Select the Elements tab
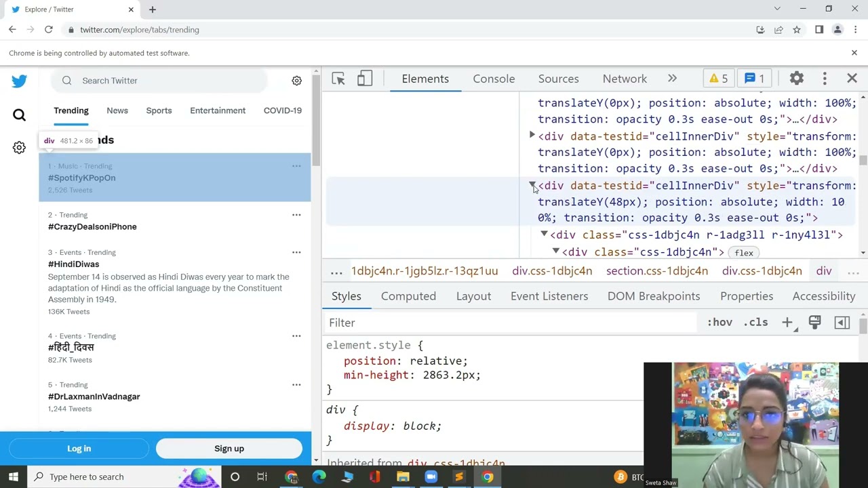The width and height of the screenshot is (868, 488). (x=425, y=79)
